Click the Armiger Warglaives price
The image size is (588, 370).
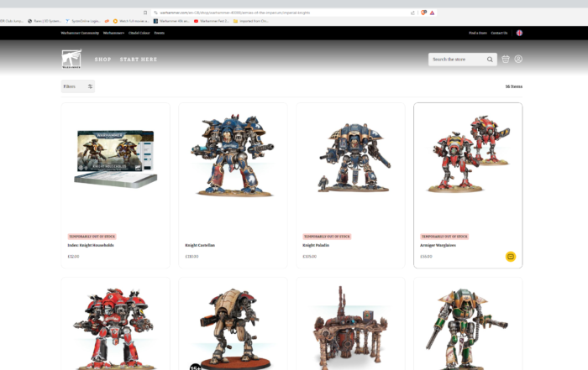(x=426, y=257)
